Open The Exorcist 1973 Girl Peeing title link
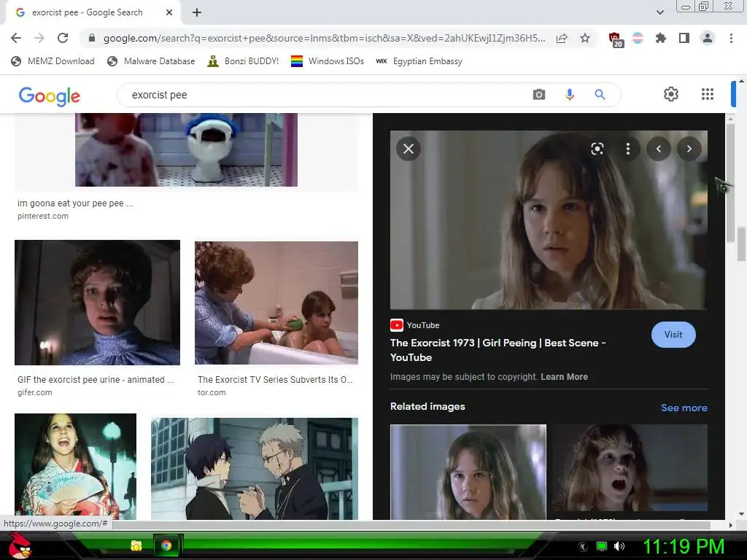This screenshot has height=560, width=747. [498, 350]
